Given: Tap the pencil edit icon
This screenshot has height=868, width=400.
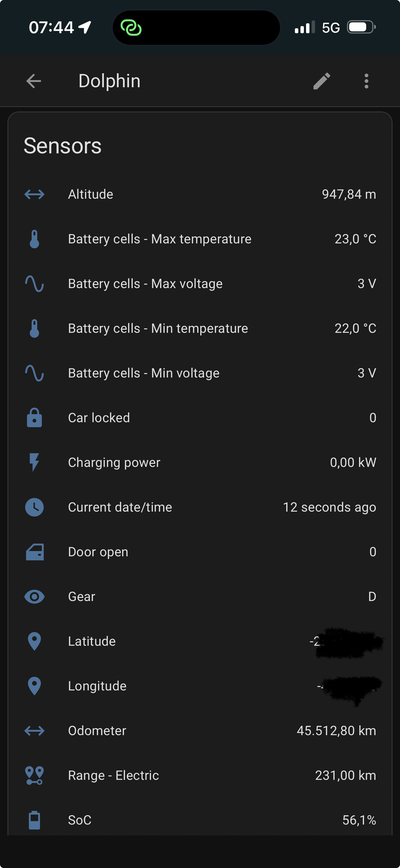Looking at the screenshot, I should tap(322, 81).
